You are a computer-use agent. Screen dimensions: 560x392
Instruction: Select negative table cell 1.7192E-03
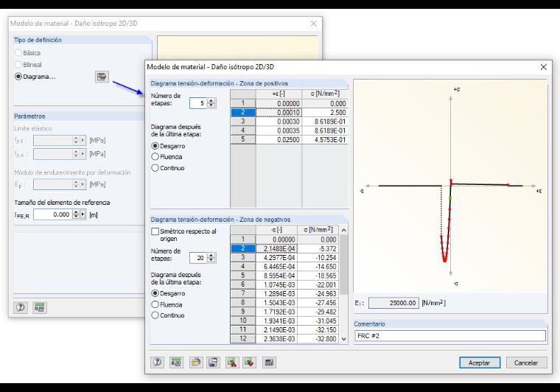coord(276,312)
